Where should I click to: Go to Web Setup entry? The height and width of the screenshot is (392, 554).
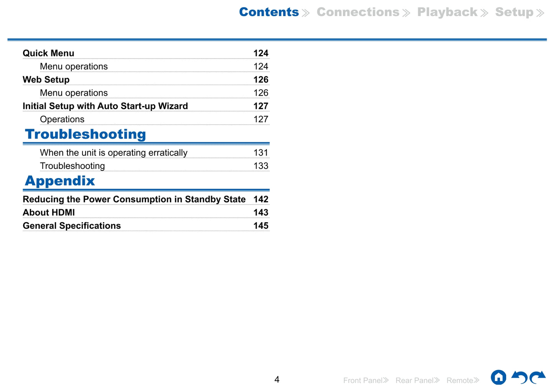(x=46, y=80)
